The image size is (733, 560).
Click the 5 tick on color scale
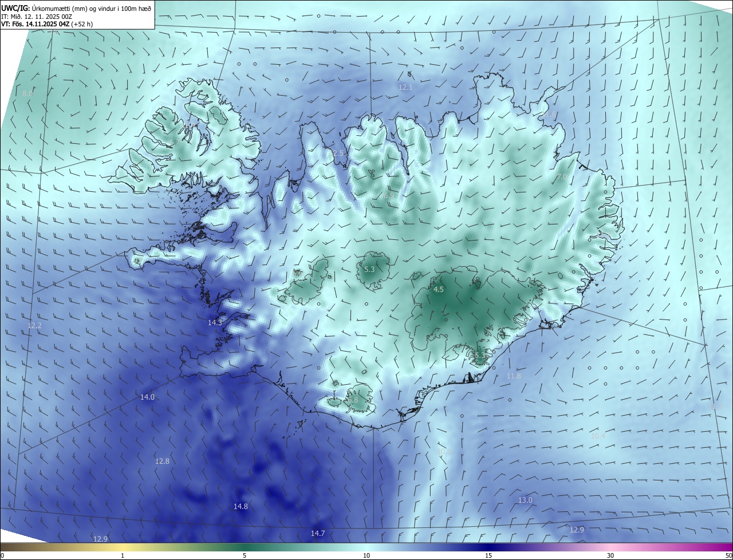(245, 555)
